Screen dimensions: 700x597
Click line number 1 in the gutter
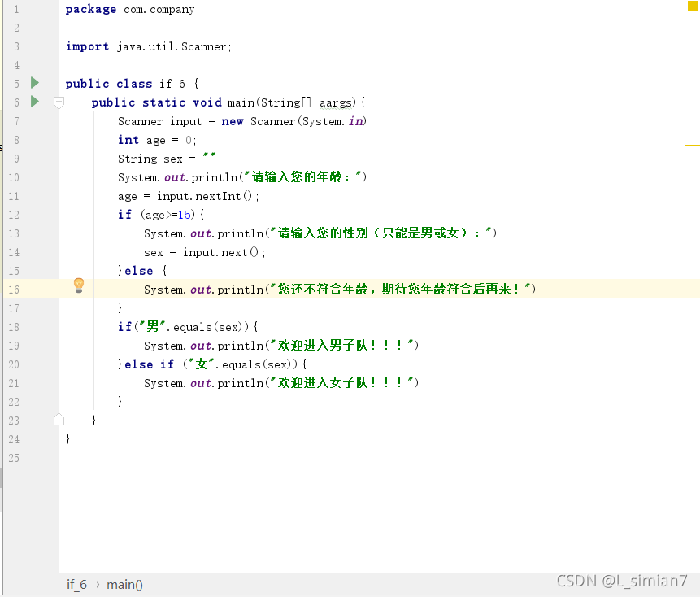tap(16, 9)
